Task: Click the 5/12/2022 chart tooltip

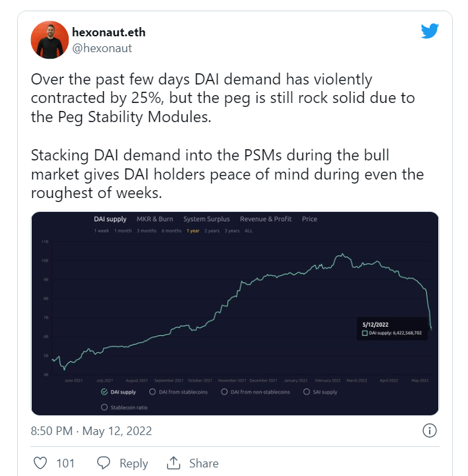Action: click(392, 329)
